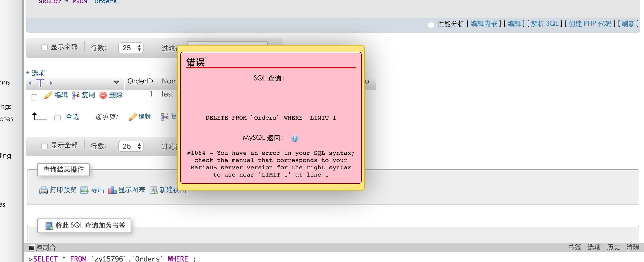Sort by the OrderID column header
This screenshot has width=644, height=262.
tap(140, 81)
